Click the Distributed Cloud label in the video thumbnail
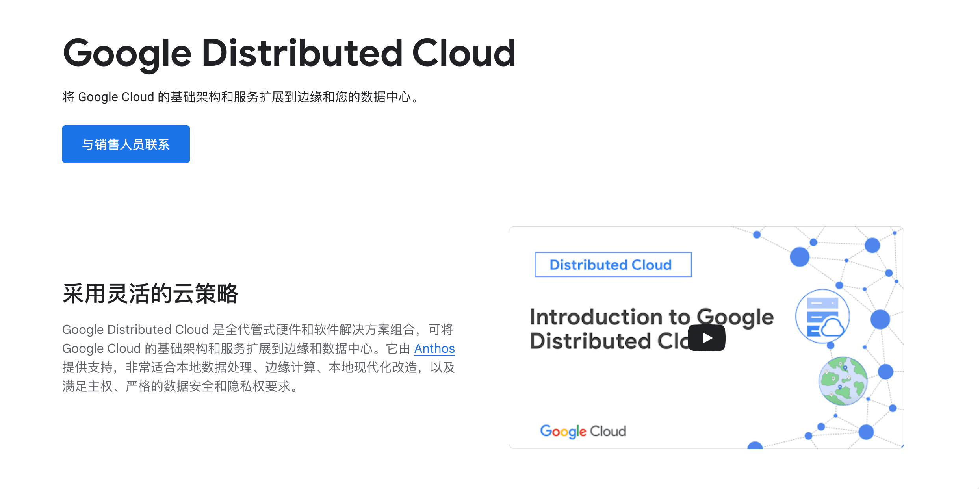This screenshot has width=980, height=489. click(x=613, y=265)
